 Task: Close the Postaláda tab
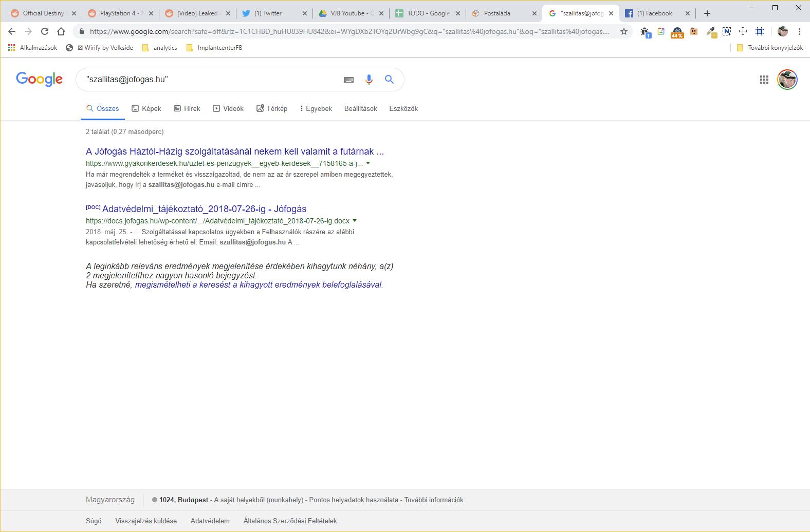pyautogui.click(x=535, y=13)
